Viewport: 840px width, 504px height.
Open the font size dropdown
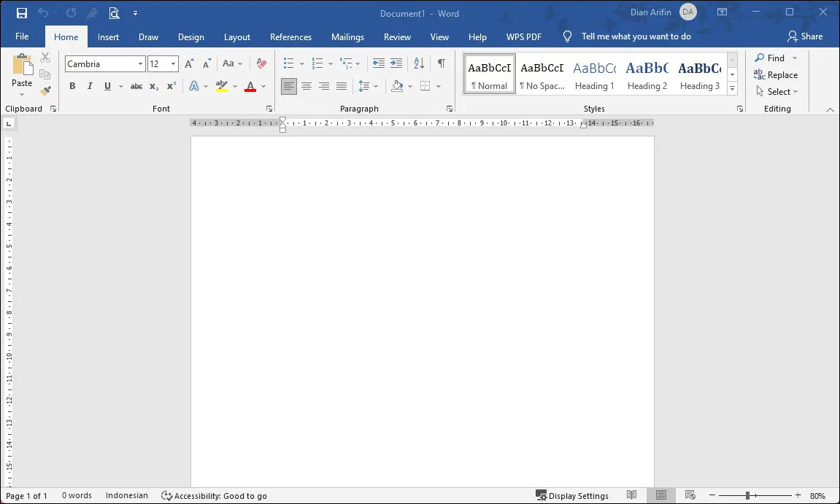point(173,63)
